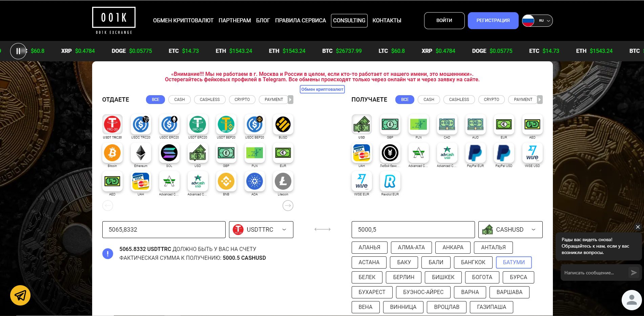Filter receive currencies by CASH

[x=429, y=100]
